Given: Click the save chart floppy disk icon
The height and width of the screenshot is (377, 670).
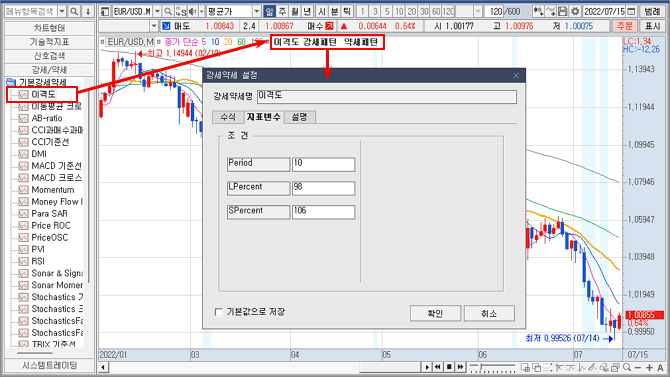Looking at the screenshot, I should [x=563, y=11].
